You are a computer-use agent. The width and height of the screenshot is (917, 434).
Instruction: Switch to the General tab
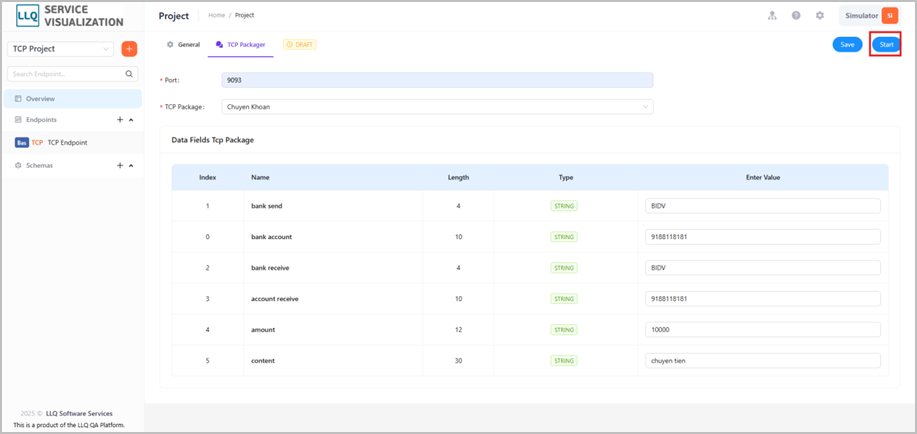coord(183,44)
